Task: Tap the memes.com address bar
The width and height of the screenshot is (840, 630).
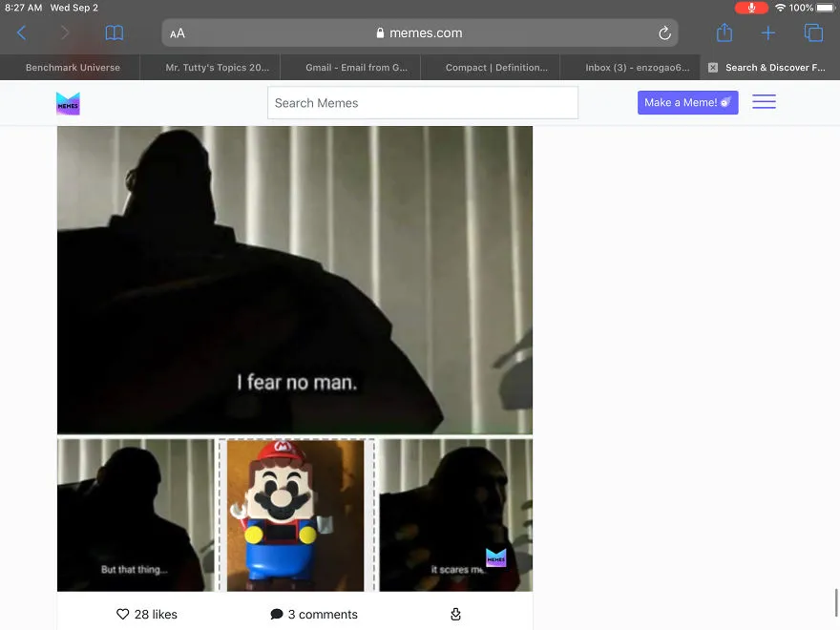Action: click(419, 33)
